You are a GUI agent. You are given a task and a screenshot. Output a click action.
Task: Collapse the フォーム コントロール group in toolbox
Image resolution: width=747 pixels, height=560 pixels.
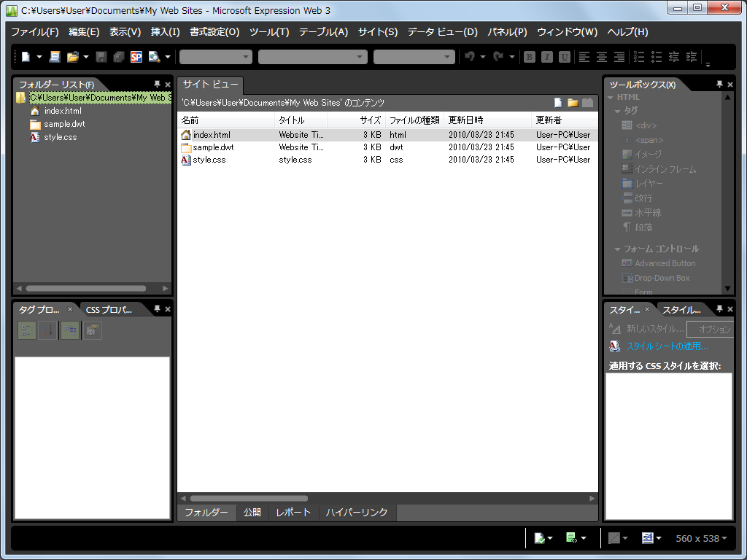point(617,249)
